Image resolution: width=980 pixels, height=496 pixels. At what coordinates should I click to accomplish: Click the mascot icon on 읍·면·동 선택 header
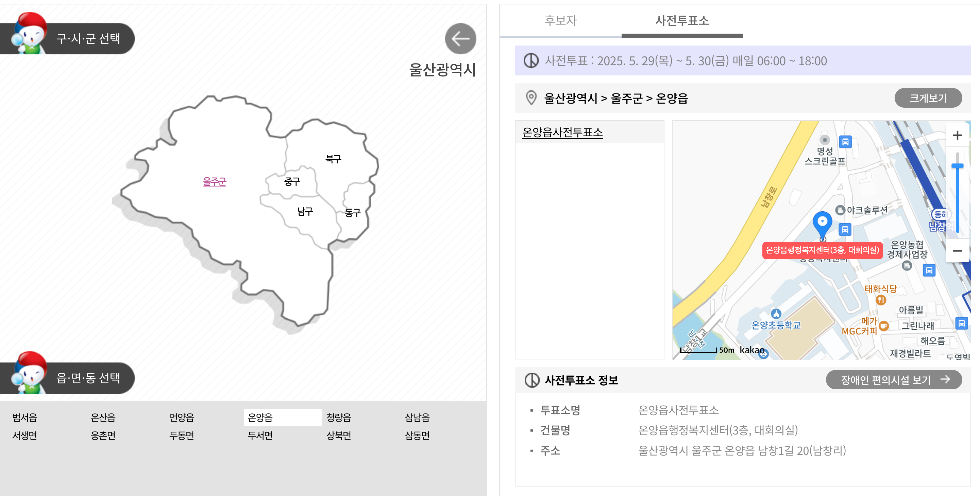click(30, 373)
